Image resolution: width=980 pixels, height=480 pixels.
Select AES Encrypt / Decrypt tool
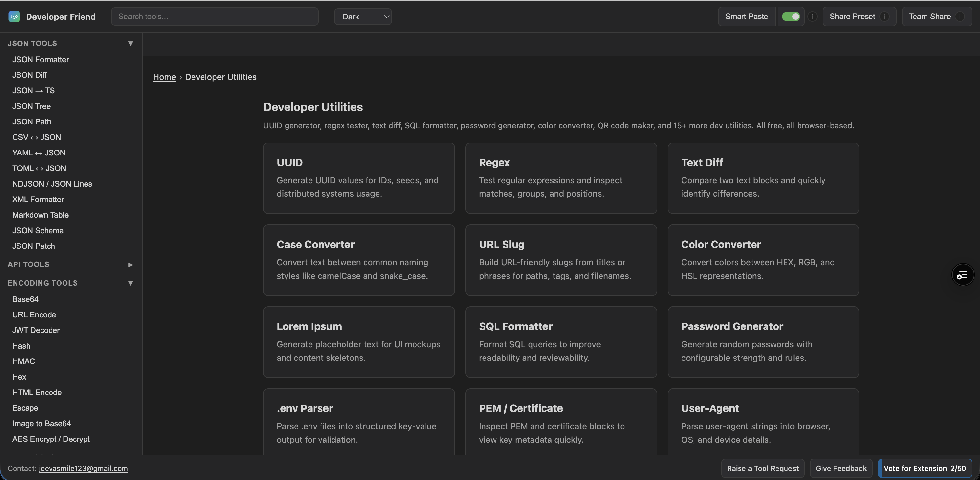[51, 439]
